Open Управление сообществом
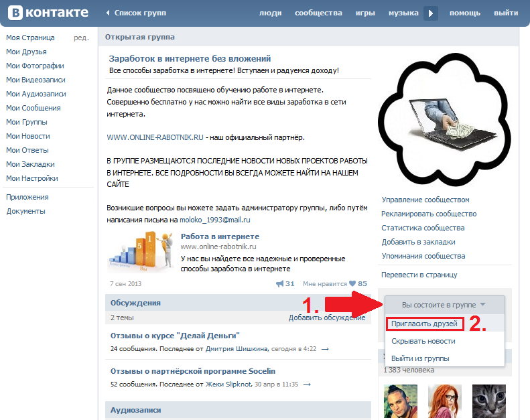The height and width of the screenshot is (420, 530). coord(425,200)
